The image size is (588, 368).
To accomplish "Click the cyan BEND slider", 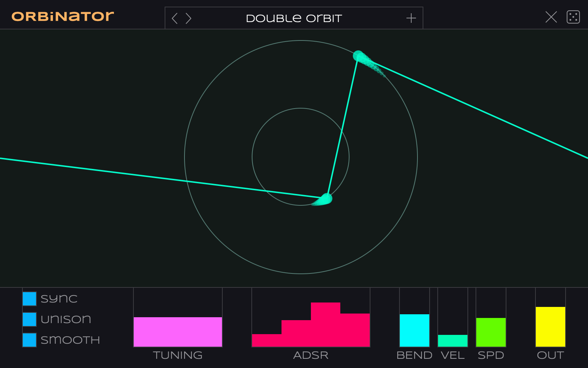I will (415, 330).
